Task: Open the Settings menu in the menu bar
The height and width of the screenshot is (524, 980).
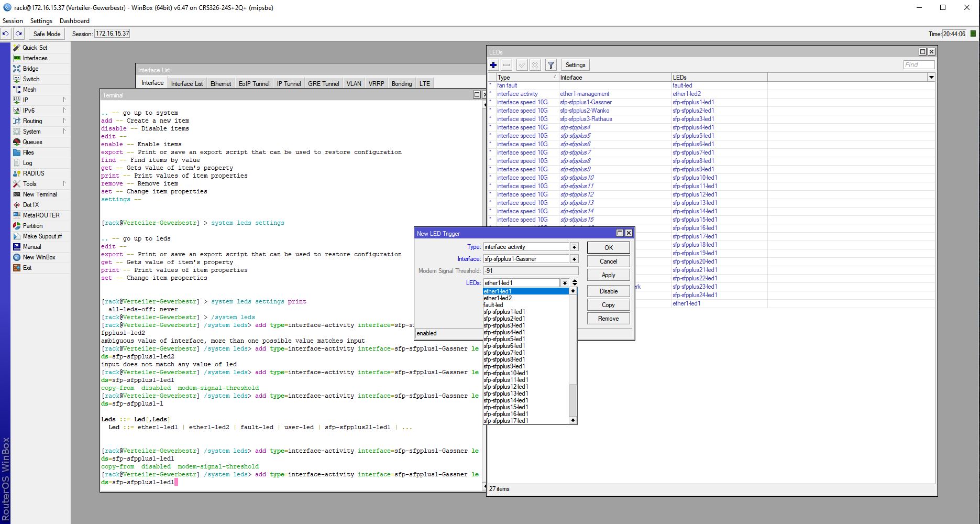Action: (x=41, y=21)
